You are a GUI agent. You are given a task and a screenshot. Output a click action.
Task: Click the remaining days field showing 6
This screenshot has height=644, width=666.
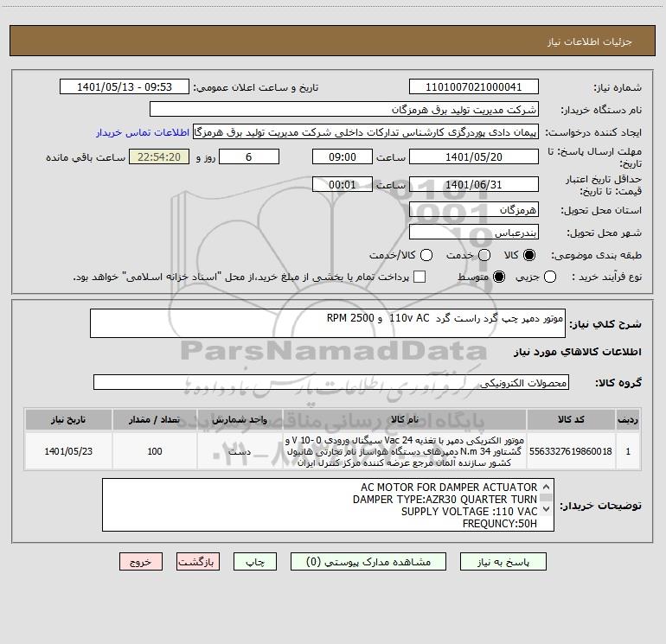tap(249, 156)
